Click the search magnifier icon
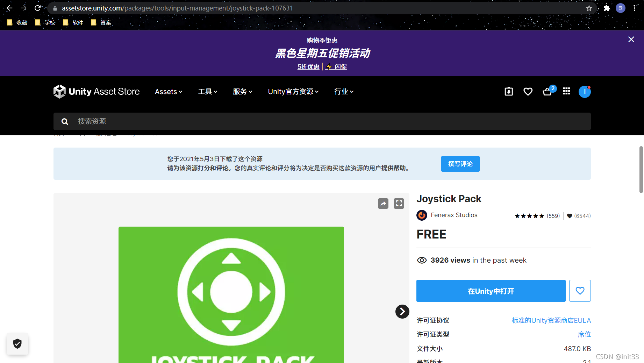The height and width of the screenshot is (363, 644). point(65,121)
